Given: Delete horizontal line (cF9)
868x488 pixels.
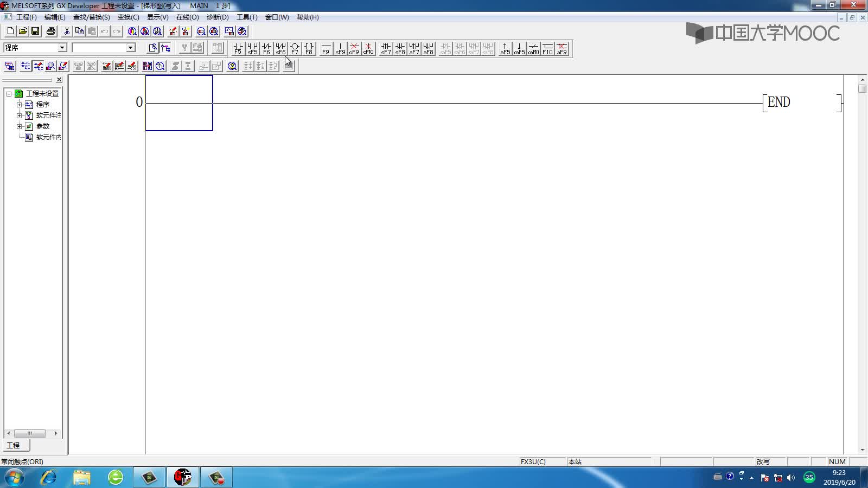Looking at the screenshot, I should click(x=354, y=49).
